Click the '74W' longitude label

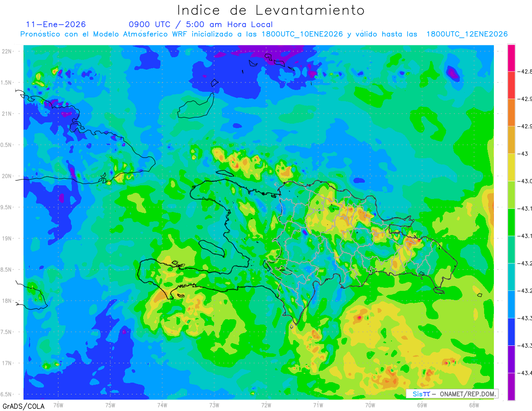[162, 405]
